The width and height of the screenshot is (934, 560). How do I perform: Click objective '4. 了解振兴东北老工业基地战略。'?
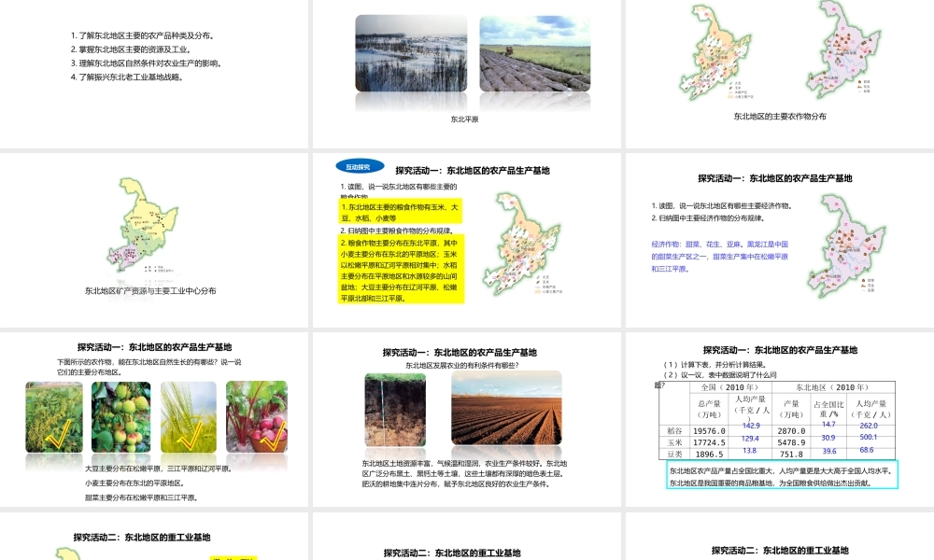(x=126, y=77)
